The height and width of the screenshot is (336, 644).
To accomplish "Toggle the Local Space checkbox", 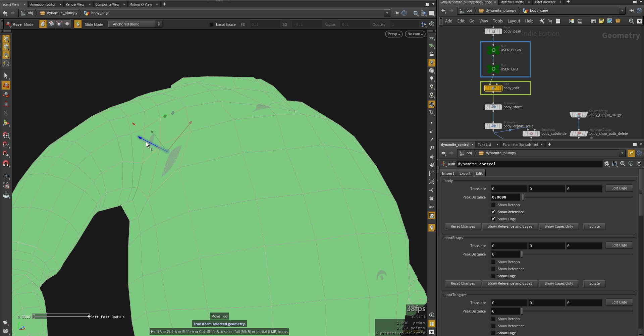I will 211,24.
